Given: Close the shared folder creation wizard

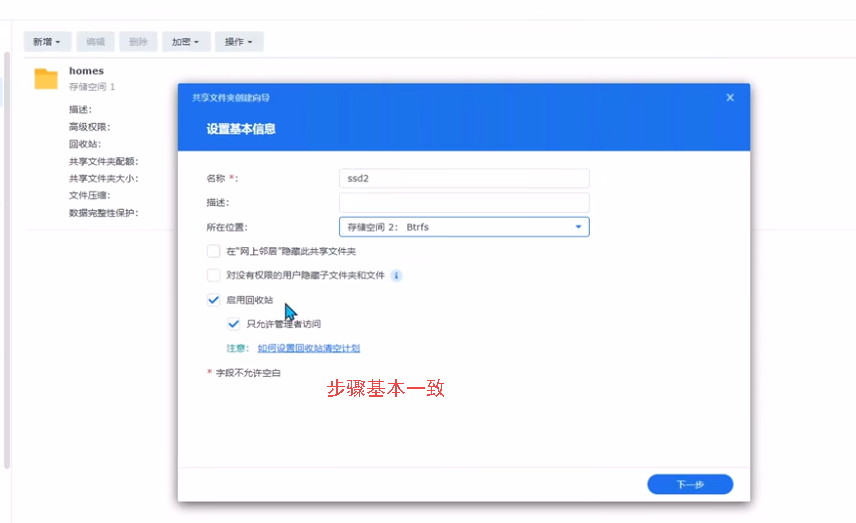Looking at the screenshot, I should pyautogui.click(x=730, y=98).
